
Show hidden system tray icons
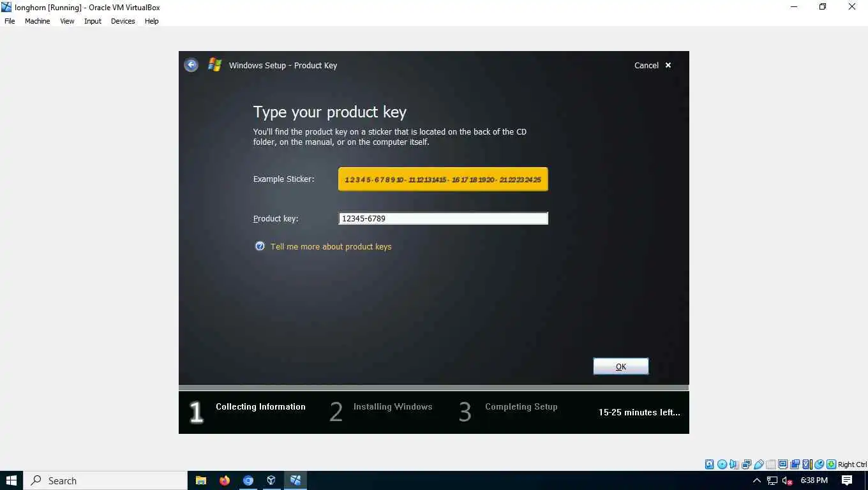point(757,480)
